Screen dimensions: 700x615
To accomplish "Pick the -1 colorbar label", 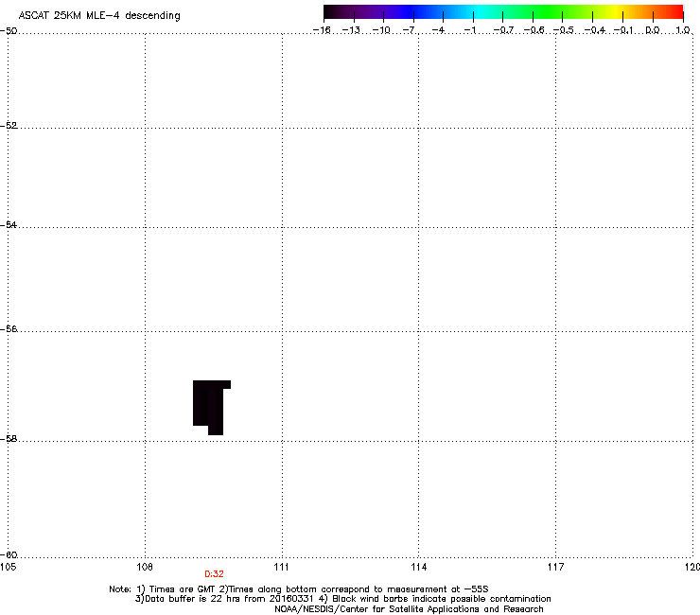I will pyautogui.click(x=469, y=30).
